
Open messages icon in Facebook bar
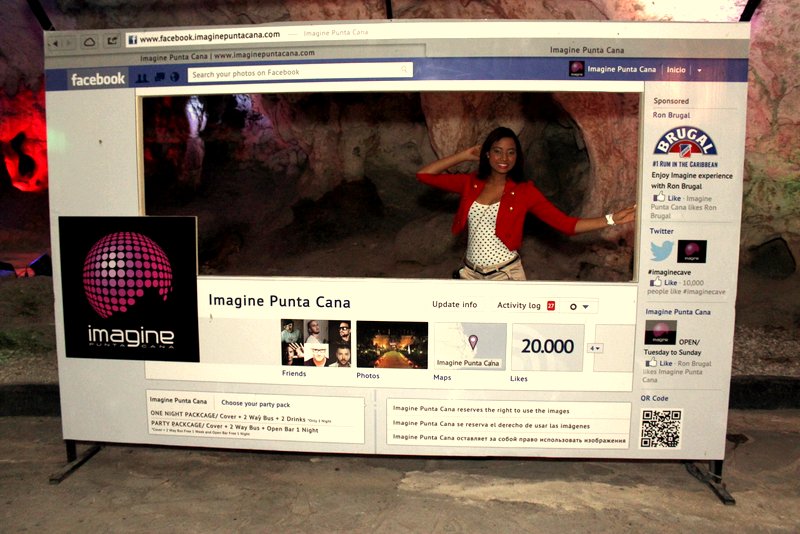pos(159,77)
